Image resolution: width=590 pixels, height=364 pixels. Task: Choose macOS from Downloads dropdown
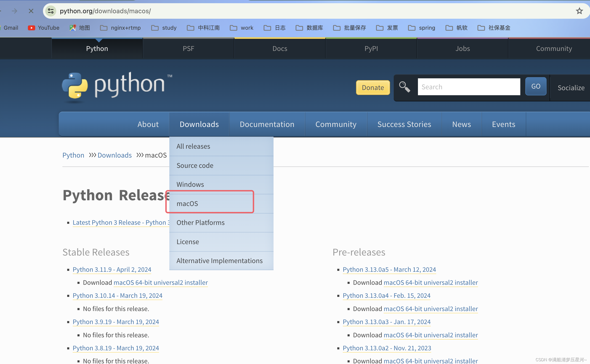point(221,203)
